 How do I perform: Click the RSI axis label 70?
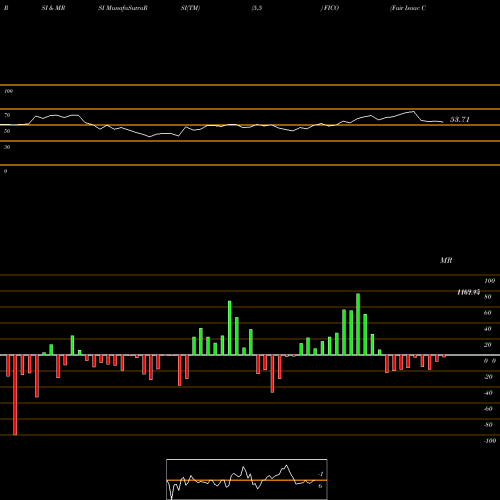coord(7,115)
